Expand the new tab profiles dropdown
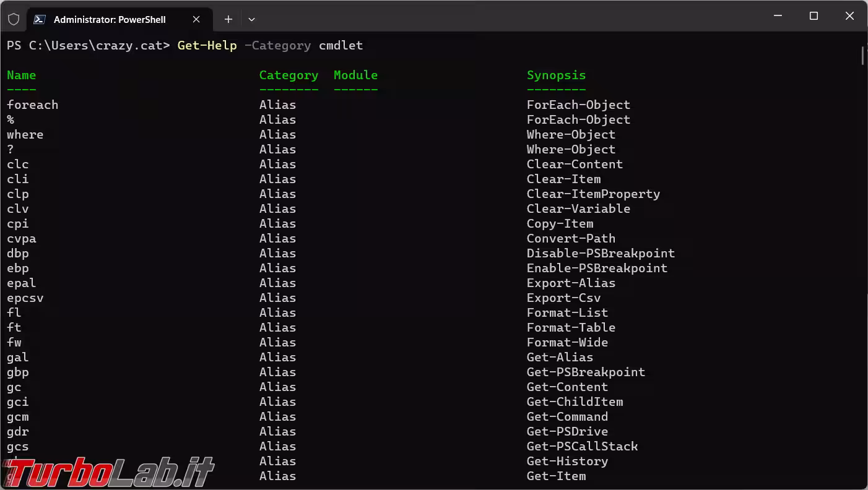This screenshot has height=490, width=868. pyautogui.click(x=251, y=19)
